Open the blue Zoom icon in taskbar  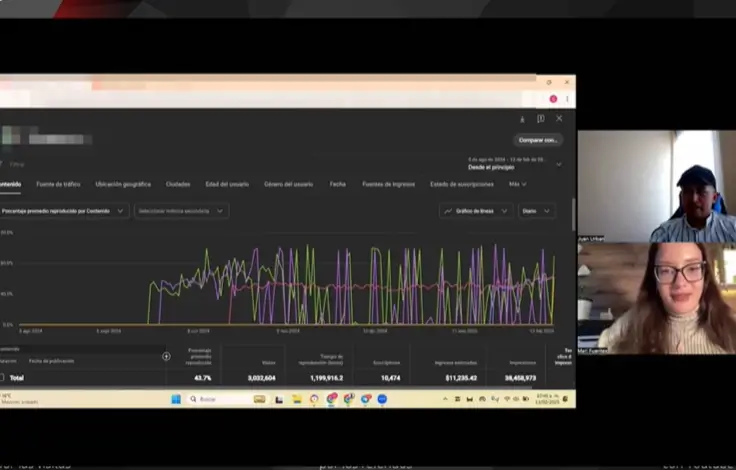pos(382,399)
